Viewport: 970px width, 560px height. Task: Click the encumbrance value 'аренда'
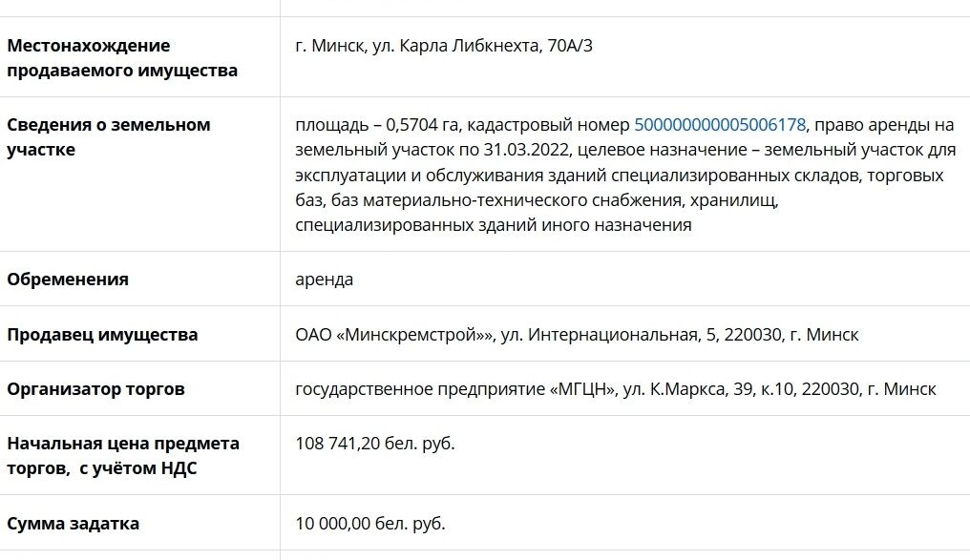[325, 280]
